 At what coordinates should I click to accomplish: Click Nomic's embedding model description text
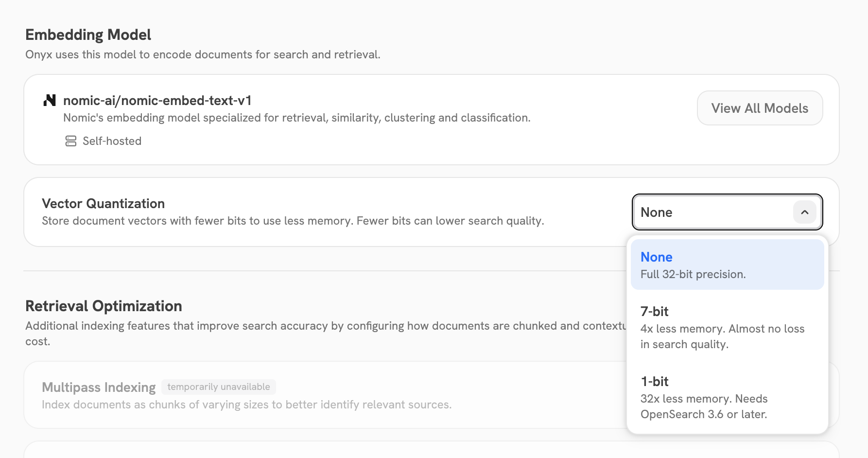point(297,118)
